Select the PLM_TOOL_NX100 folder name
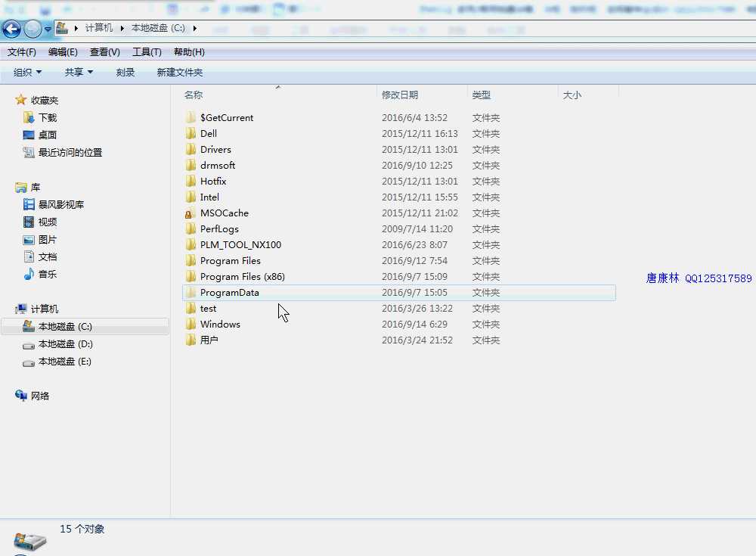The height and width of the screenshot is (556, 756). click(x=240, y=244)
